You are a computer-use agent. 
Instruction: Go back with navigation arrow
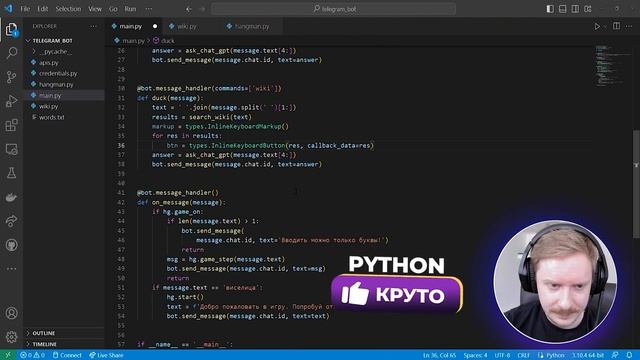(189, 9)
